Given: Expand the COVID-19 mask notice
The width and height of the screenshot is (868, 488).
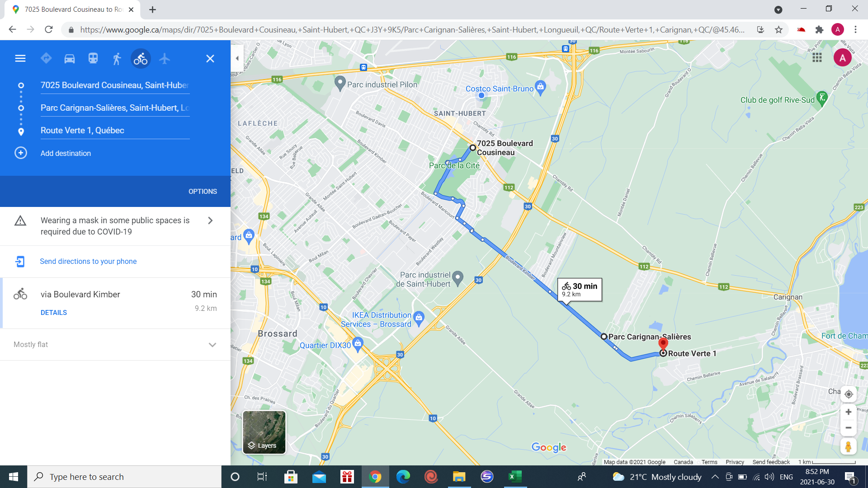Looking at the screenshot, I should point(210,221).
